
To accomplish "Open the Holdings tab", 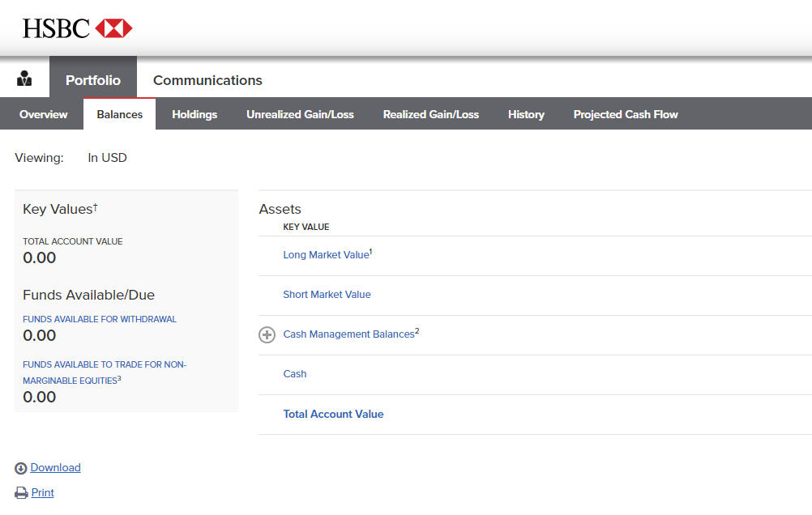I will (x=194, y=114).
